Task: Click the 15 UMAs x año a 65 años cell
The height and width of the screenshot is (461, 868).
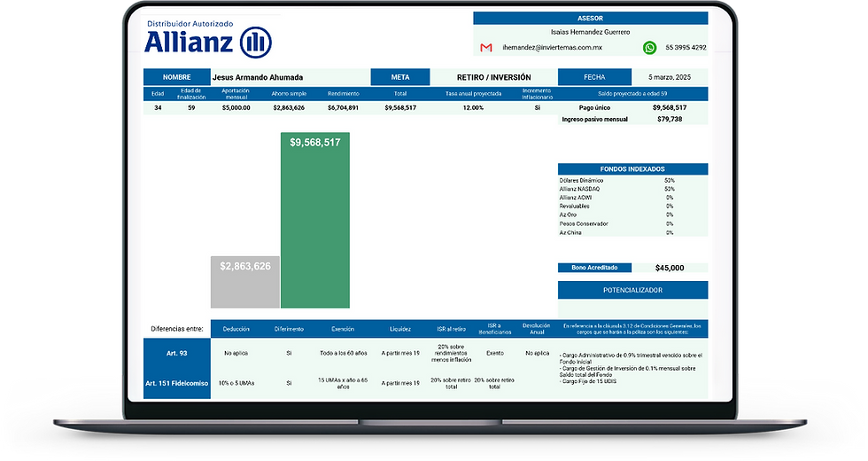Action: click(344, 383)
